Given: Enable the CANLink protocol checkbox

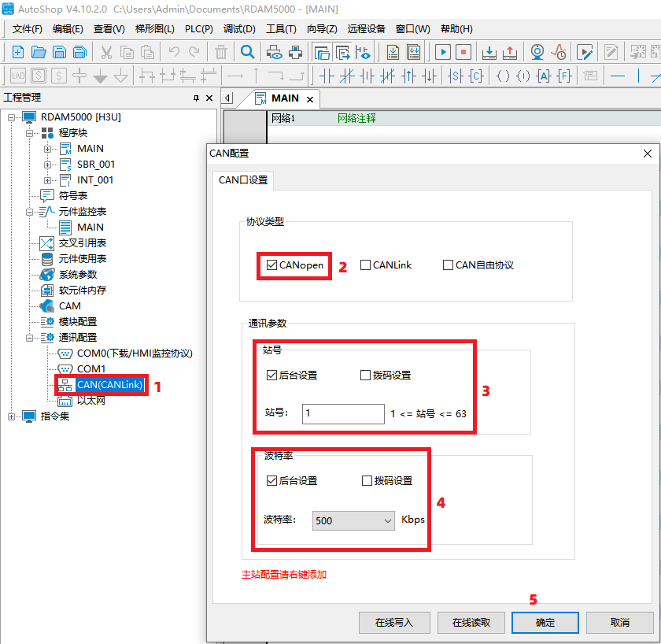Looking at the screenshot, I should coord(366,265).
